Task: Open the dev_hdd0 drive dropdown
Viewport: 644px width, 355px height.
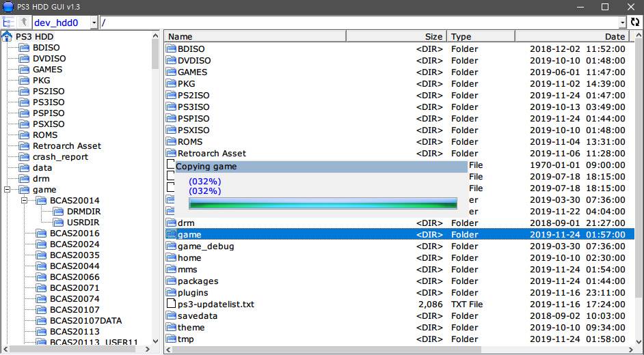Action: pos(94,23)
